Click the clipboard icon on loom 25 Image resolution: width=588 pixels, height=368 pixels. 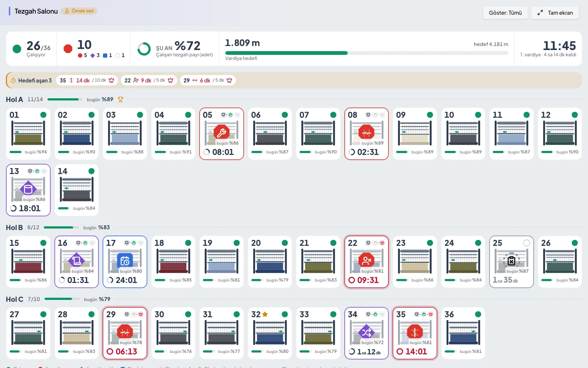point(511,260)
